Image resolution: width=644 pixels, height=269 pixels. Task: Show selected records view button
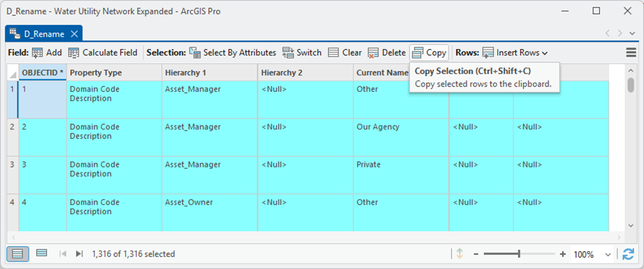(x=41, y=253)
